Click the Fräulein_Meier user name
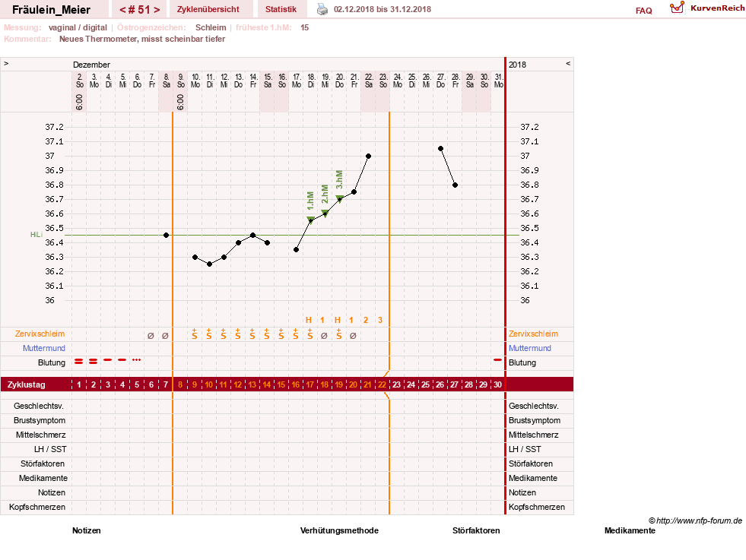Viewport: 746px width, 560px height. [x=52, y=10]
